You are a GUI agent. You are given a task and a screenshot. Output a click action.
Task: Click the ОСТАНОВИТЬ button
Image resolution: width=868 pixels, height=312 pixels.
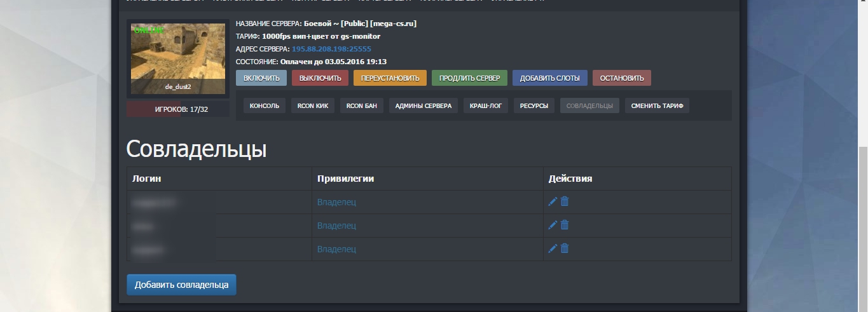[622, 78]
